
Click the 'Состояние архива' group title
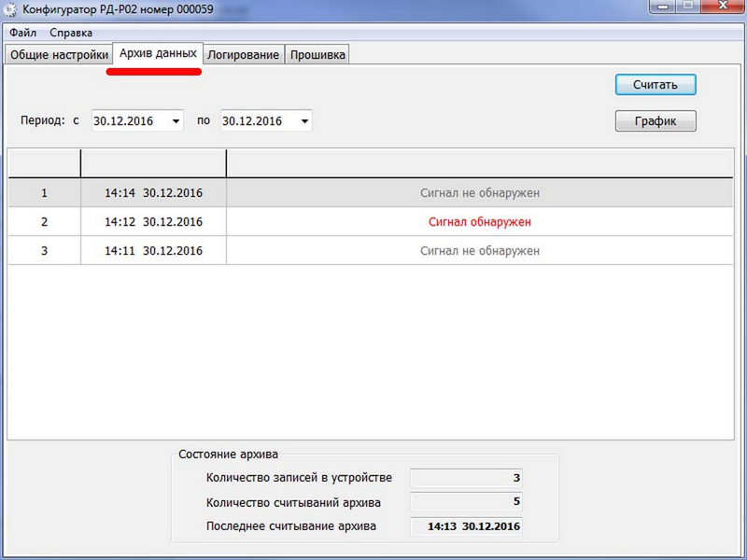pos(228,455)
